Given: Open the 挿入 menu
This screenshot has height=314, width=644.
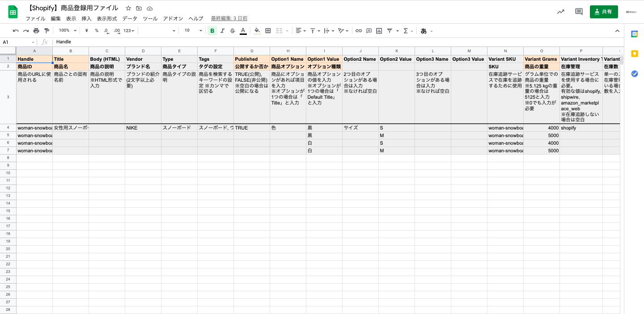Looking at the screenshot, I should click(86, 19).
